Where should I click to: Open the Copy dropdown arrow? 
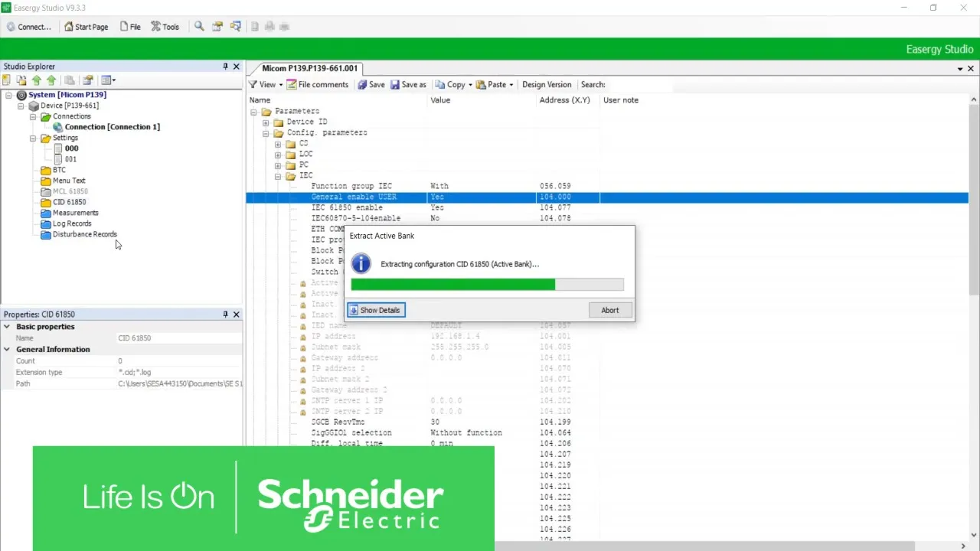(x=470, y=85)
